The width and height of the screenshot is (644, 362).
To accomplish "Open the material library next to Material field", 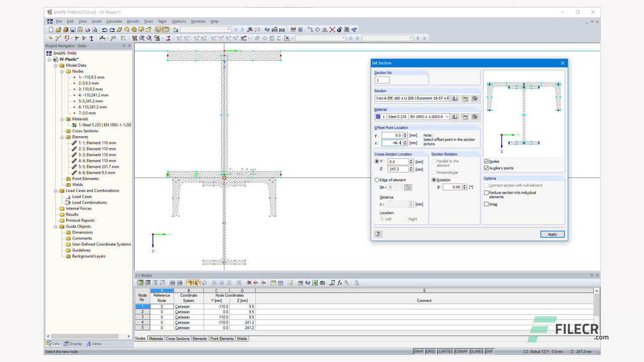I will (x=455, y=117).
